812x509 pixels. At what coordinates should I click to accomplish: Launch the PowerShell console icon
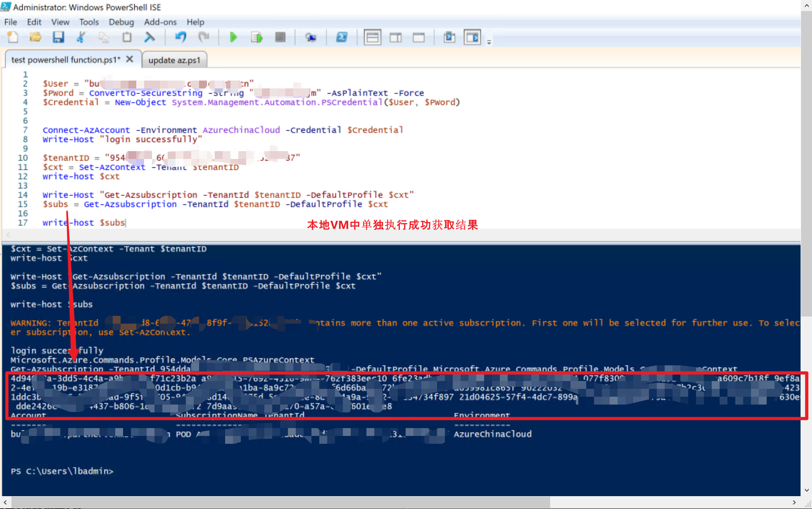coord(341,37)
